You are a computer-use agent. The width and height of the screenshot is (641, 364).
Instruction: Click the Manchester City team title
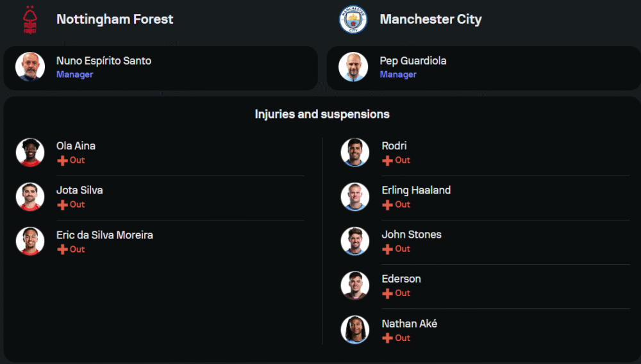tap(431, 19)
